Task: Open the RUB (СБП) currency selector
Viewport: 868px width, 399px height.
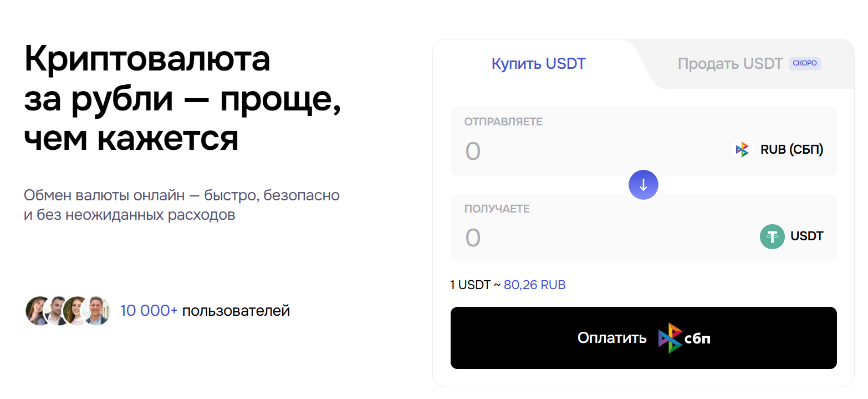Action: pyautogui.click(x=777, y=149)
